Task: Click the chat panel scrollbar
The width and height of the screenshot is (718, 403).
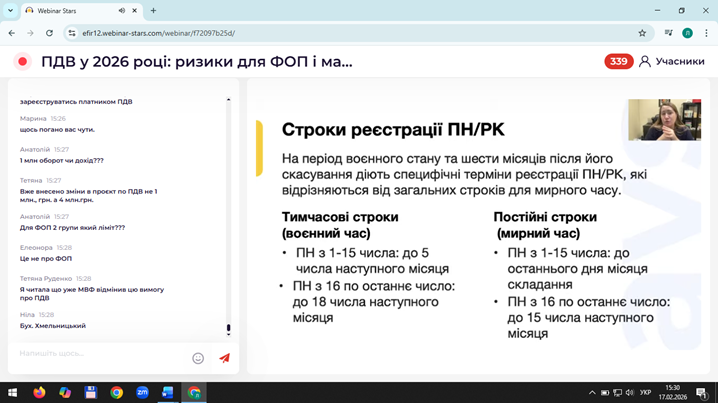Action: click(x=228, y=215)
